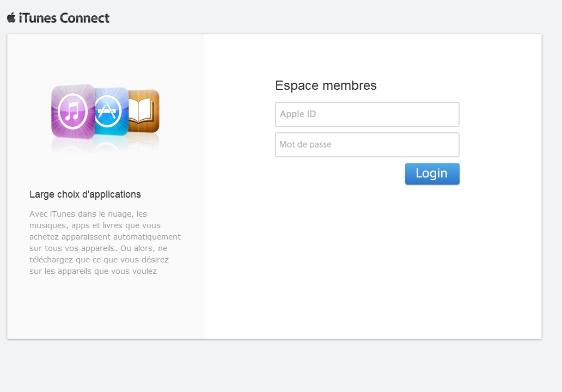
Task: Focus the Mot de passe field
Action: click(x=367, y=145)
